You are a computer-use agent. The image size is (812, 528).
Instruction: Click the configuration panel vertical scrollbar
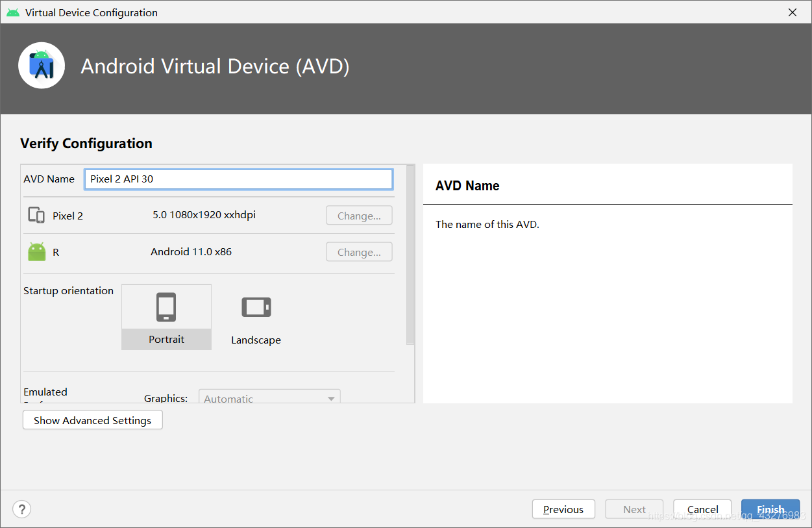point(410,255)
